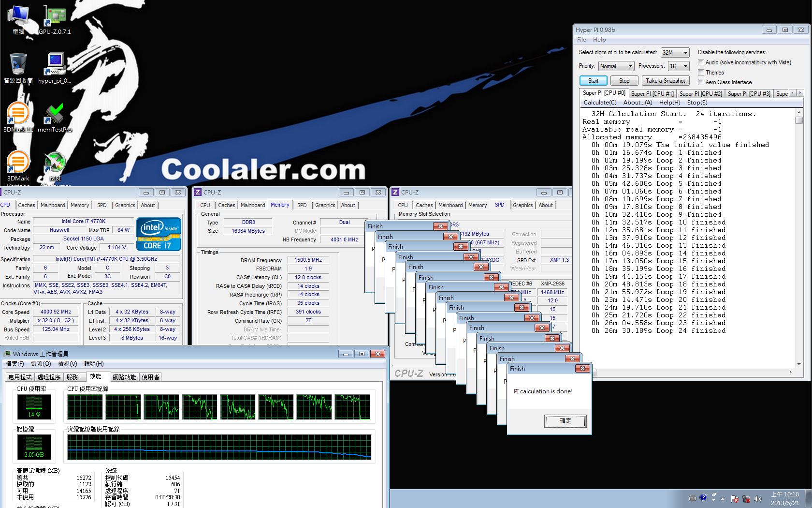812x508 pixels.
Task: Tick the Themes checkbox in Hyper PI
Action: click(x=701, y=73)
